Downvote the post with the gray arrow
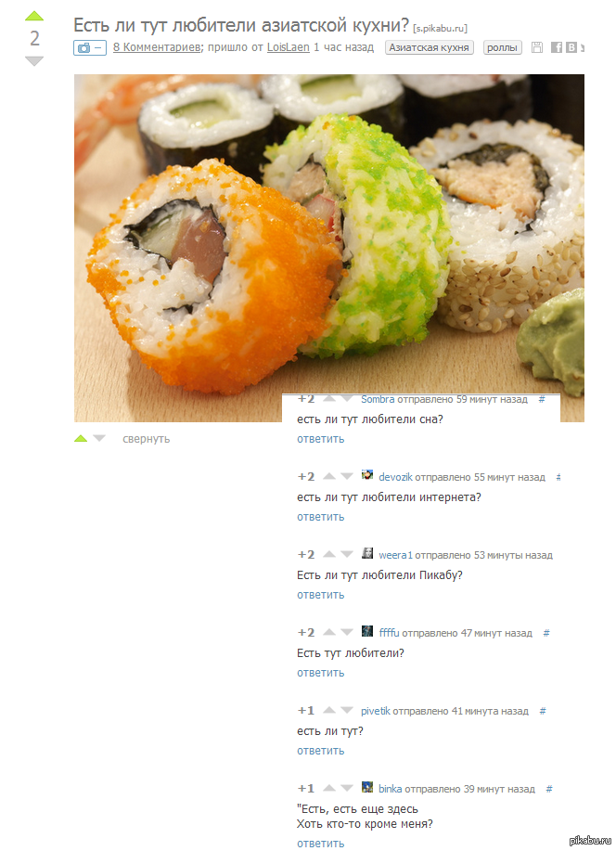This screenshot has width=616, height=851. click(x=34, y=61)
